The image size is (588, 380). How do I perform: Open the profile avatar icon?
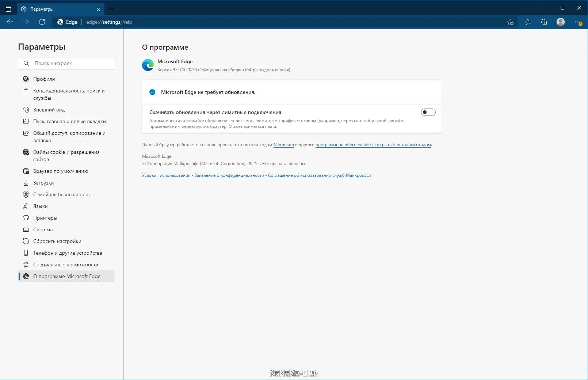(x=561, y=22)
